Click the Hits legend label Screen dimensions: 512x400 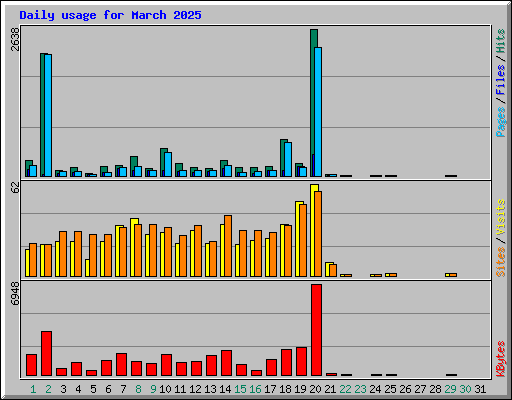501,41
